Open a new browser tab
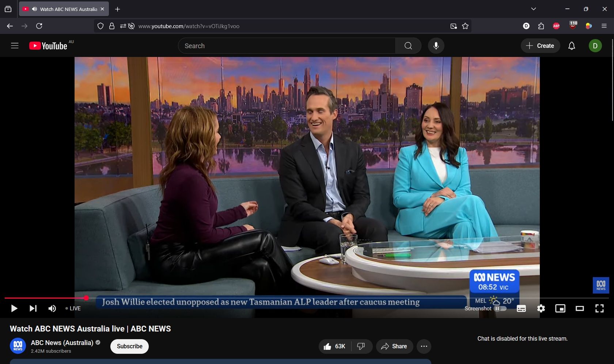The width and height of the screenshot is (614, 364). pos(118,9)
